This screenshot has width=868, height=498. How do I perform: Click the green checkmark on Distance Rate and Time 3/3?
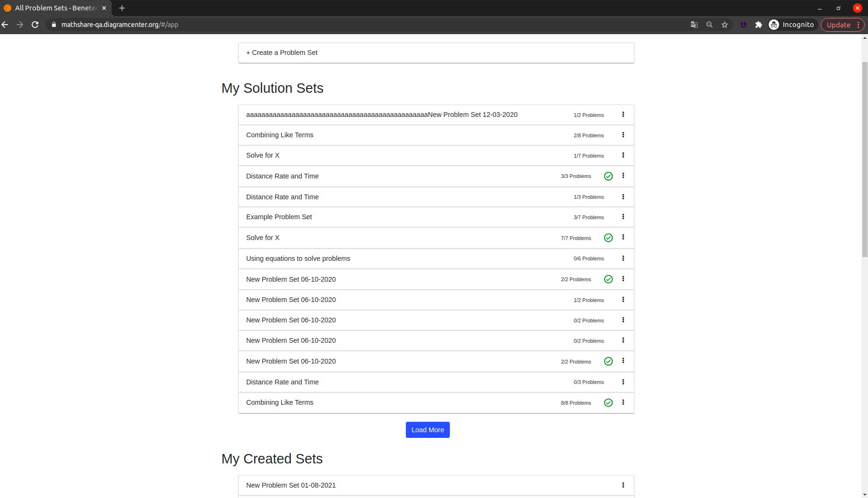pos(608,176)
